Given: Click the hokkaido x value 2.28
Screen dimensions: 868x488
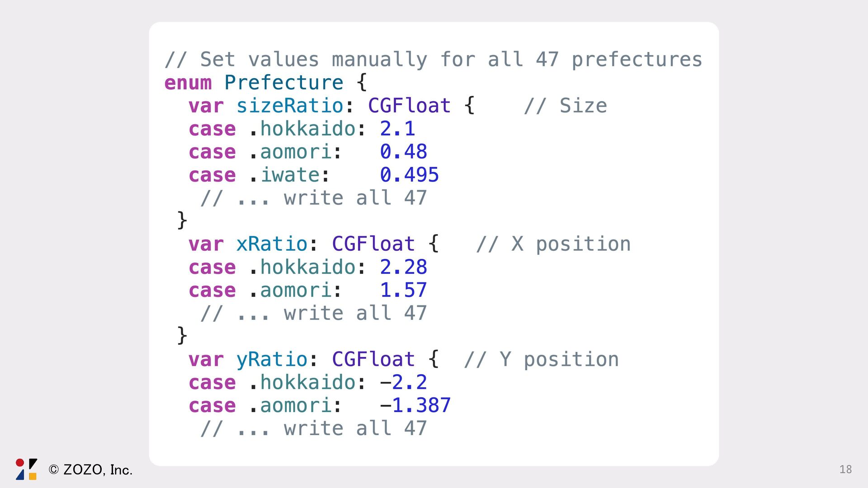Looking at the screenshot, I should tap(403, 267).
